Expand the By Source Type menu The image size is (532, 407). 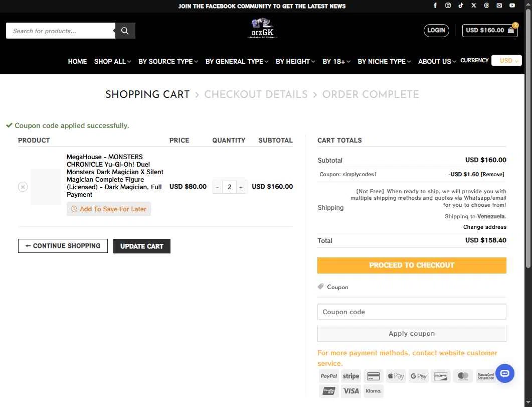[x=168, y=61]
